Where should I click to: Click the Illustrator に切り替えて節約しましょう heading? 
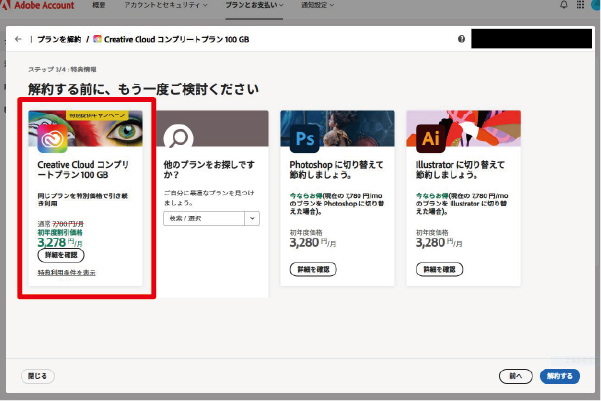(x=460, y=169)
